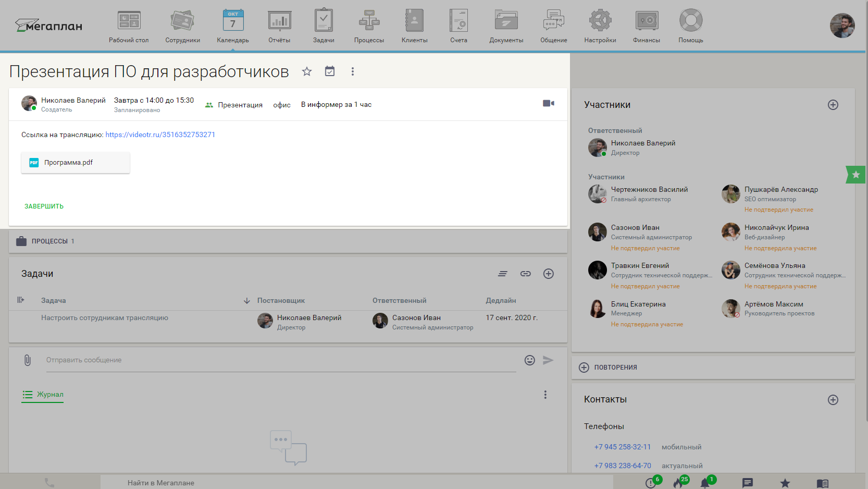Mark event as favorite with star
This screenshot has height=489, width=868.
[x=307, y=71]
